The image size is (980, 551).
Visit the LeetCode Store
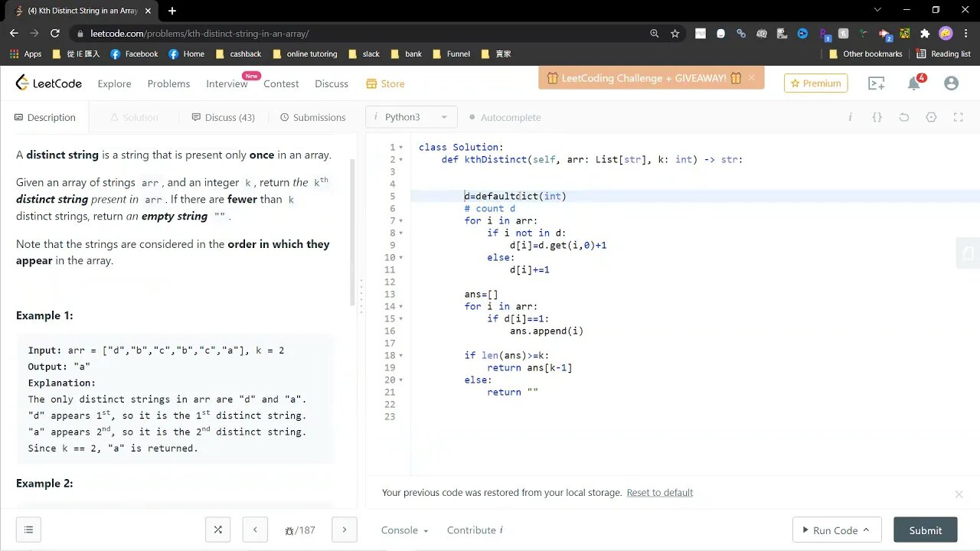coord(385,83)
